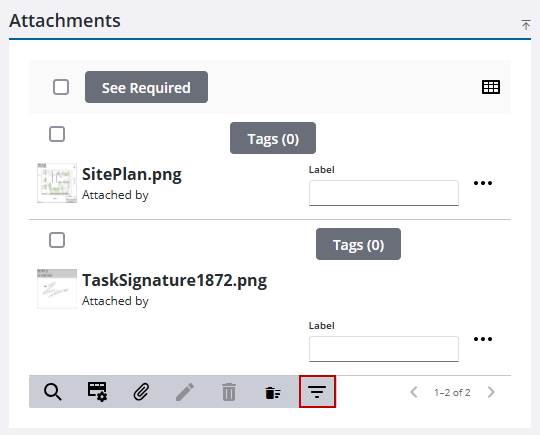Open the SitePlan.png thumbnail preview

point(57,183)
